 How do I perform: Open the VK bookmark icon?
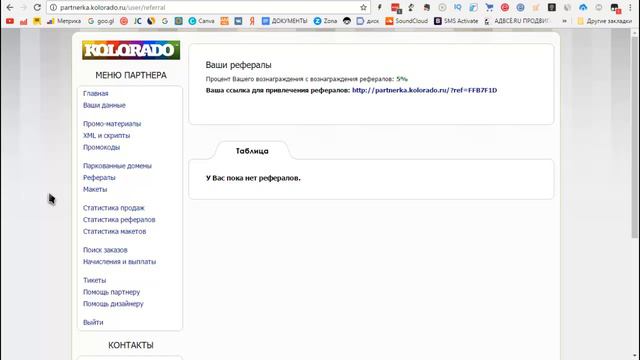click(x=238, y=21)
